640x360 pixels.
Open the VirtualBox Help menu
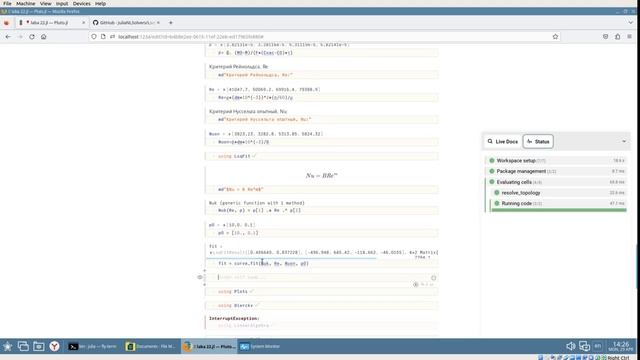[100, 3]
